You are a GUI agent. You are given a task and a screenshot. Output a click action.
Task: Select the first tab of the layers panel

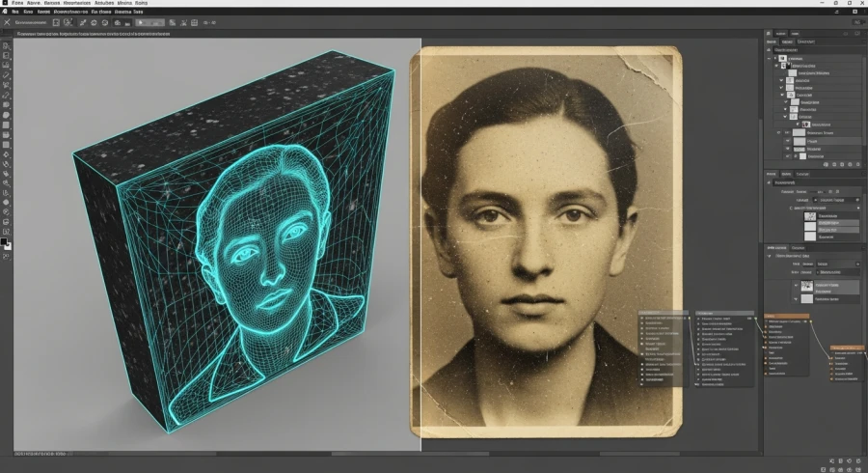tap(772, 42)
